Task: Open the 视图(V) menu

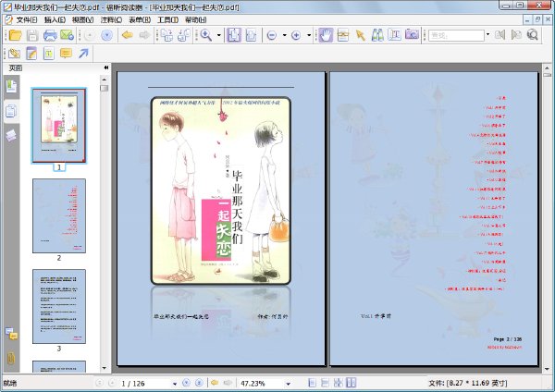Action: tap(83, 19)
